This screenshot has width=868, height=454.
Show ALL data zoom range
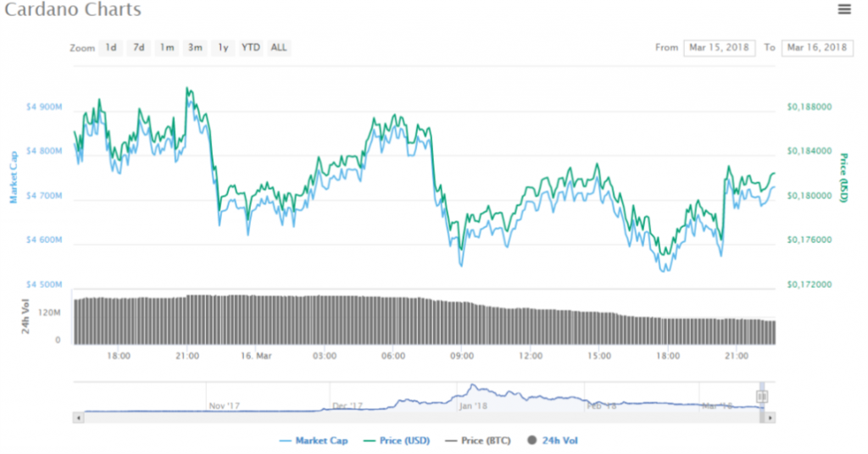tap(279, 47)
